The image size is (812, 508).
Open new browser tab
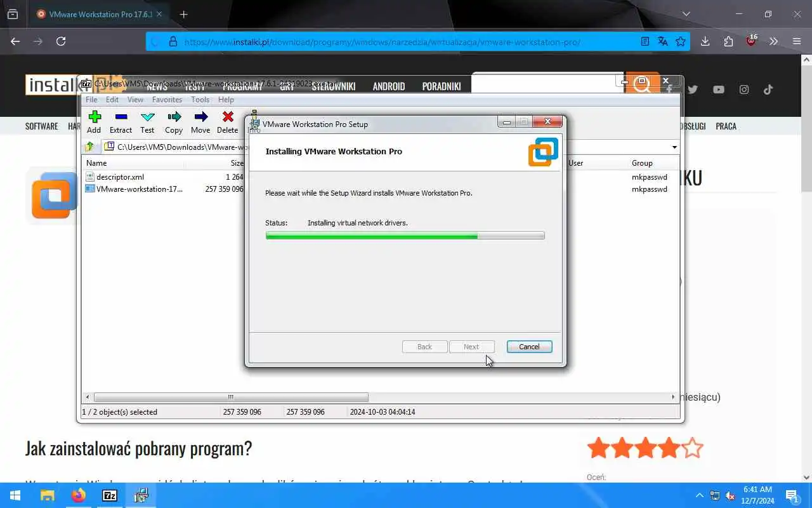coord(183,14)
